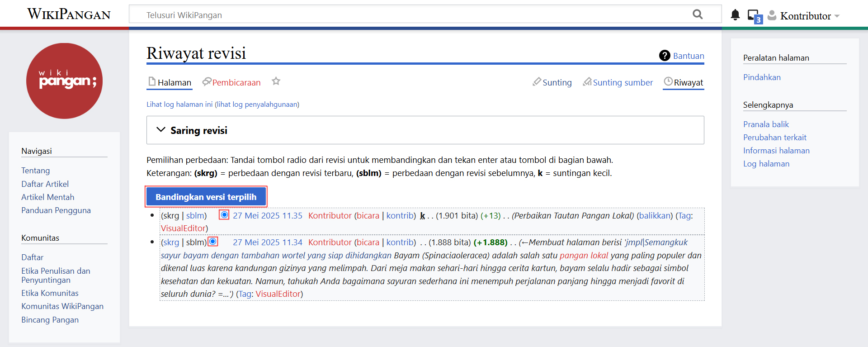Click the WikiPangan wordmark in header

pos(69,14)
